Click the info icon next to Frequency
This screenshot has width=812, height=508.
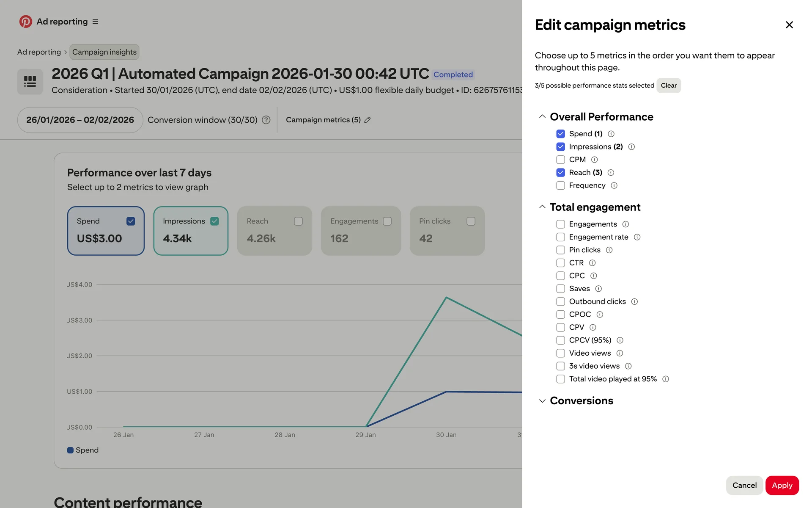point(614,185)
